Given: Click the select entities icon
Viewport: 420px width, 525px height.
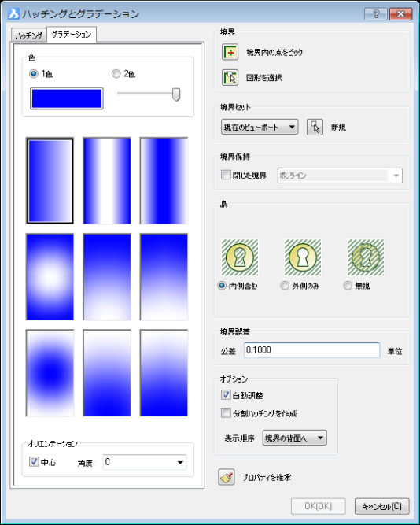Looking at the screenshot, I should [x=230, y=78].
